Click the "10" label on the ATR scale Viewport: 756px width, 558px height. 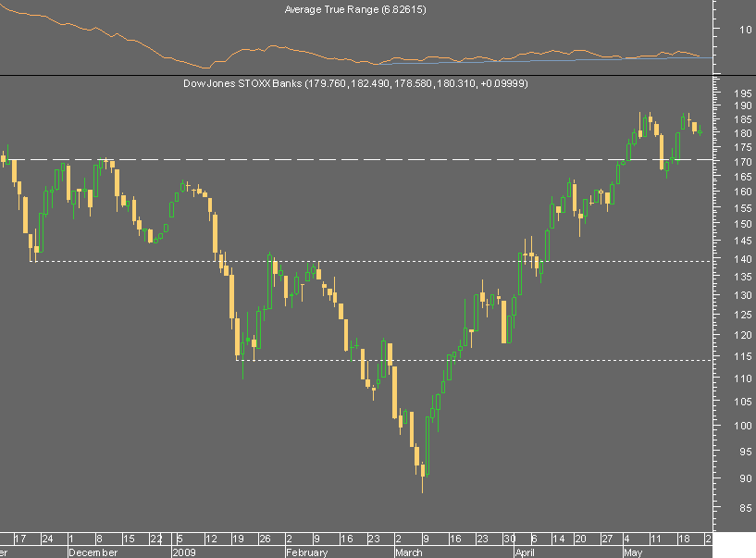coord(746,30)
